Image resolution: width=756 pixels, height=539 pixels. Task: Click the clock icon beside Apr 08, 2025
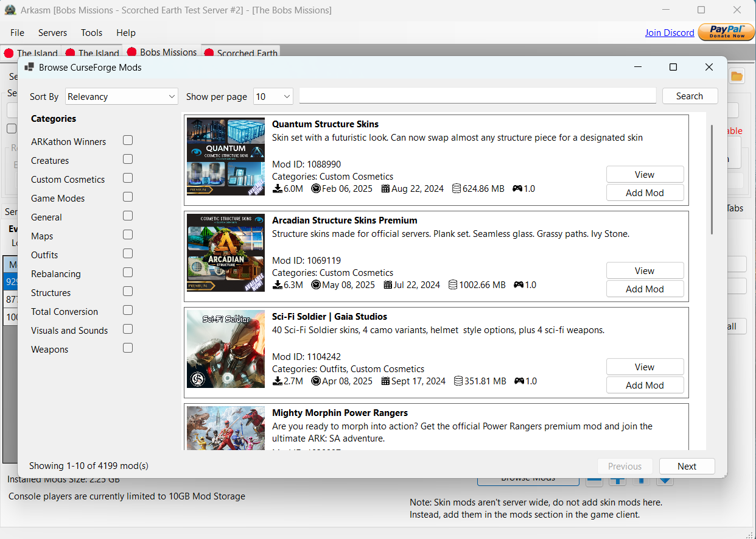(316, 381)
